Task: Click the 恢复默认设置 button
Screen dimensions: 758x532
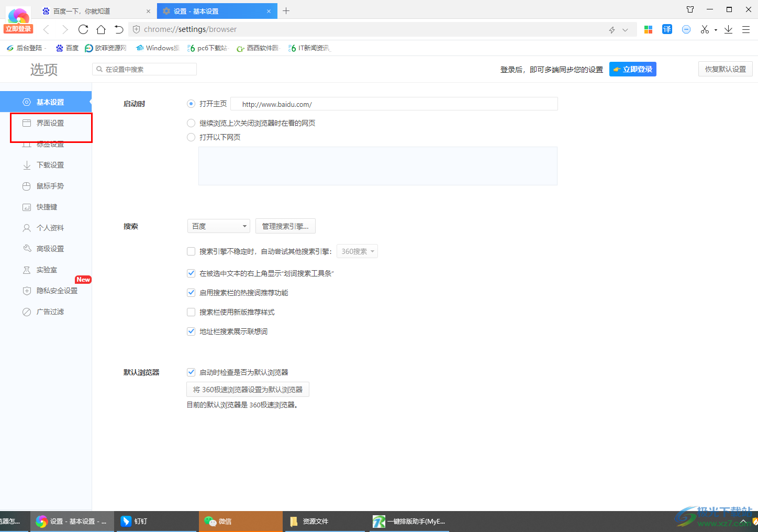Action: point(725,69)
